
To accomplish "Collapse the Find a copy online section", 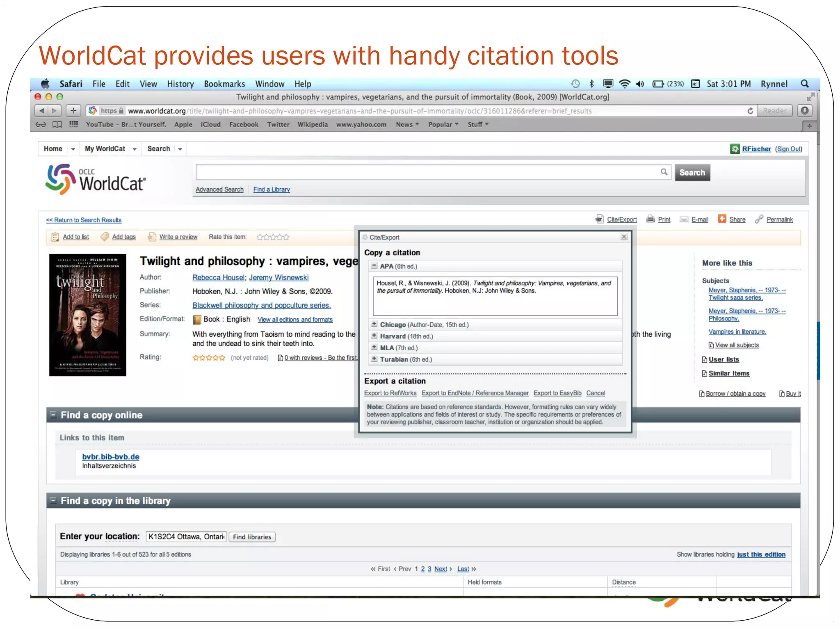I will pyautogui.click(x=53, y=415).
